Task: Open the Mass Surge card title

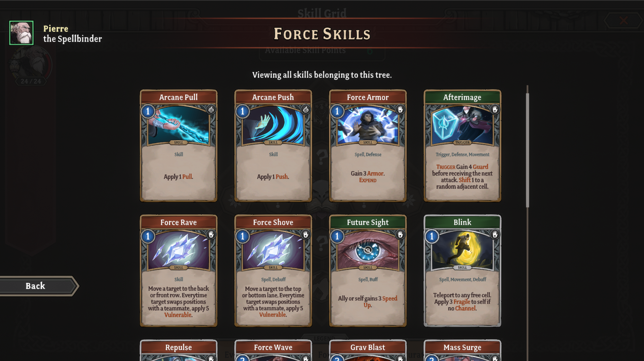Action: click(462, 348)
